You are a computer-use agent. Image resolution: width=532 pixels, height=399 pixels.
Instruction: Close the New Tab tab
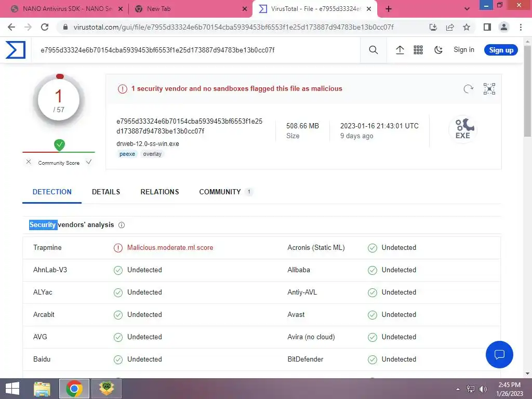point(245,9)
